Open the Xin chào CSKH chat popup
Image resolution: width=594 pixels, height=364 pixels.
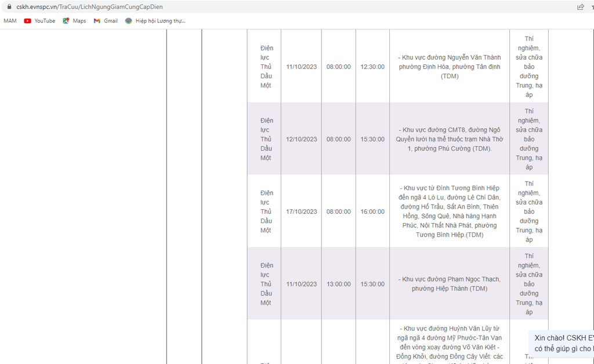(x=562, y=343)
